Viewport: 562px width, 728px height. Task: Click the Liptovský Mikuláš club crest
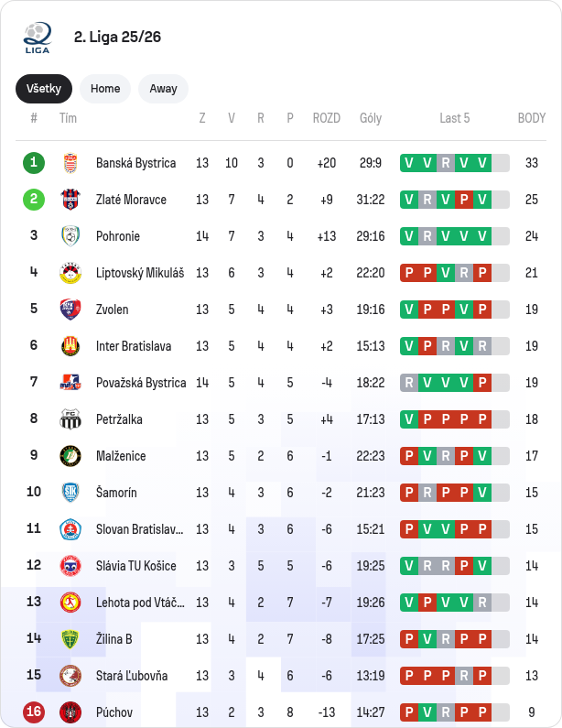(x=70, y=273)
